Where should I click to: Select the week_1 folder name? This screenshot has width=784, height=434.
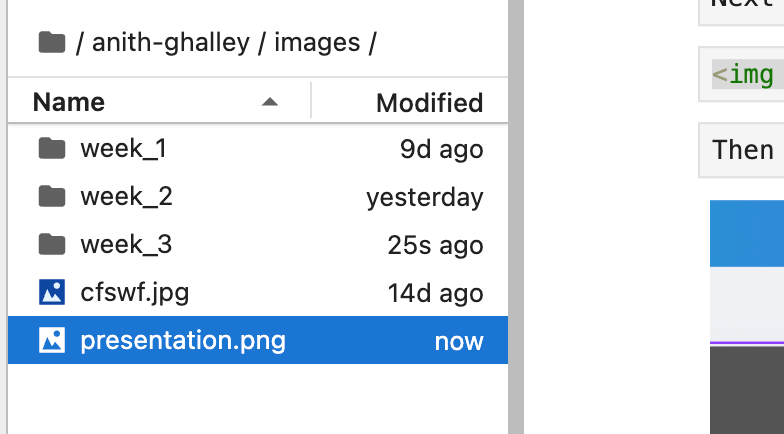(x=123, y=149)
